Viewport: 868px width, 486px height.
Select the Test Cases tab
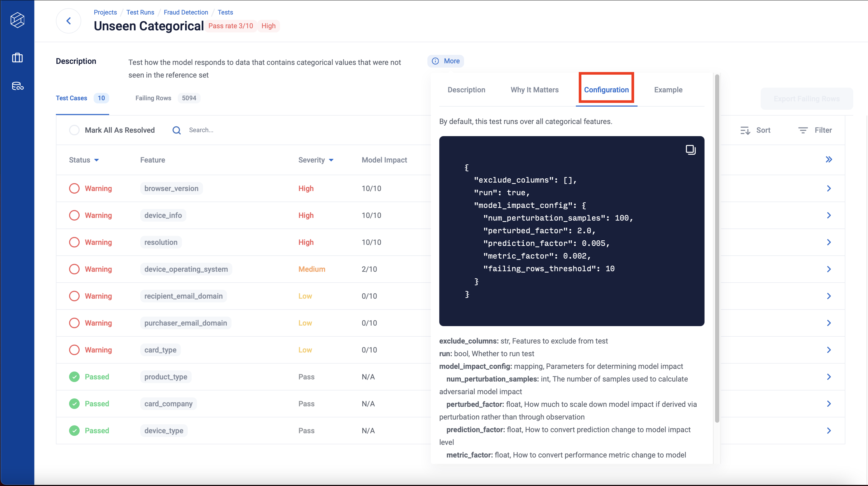pyautogui.click(x=82, y=98)
